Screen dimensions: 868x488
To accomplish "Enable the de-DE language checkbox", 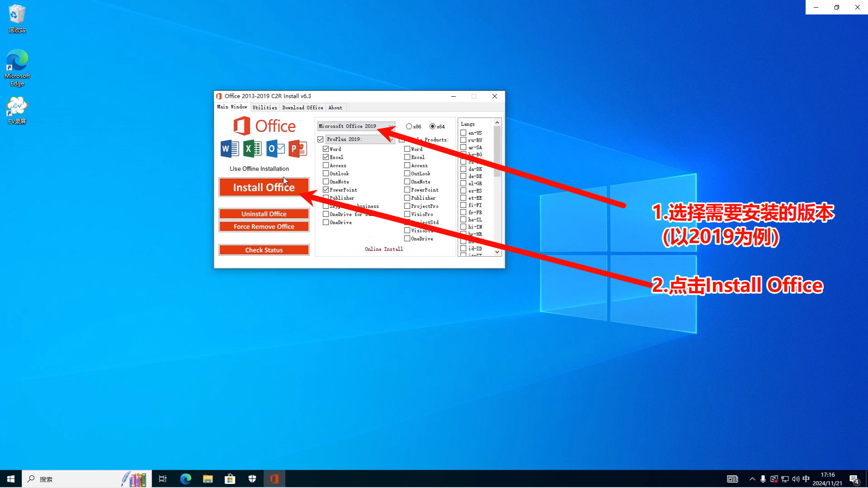I will [463, 176].
